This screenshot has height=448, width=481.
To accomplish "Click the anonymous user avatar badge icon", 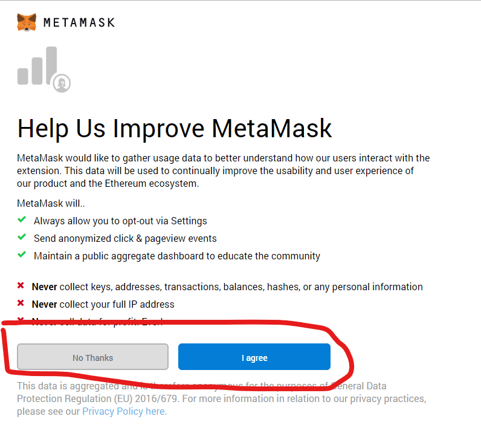I will [x=62, y=83].
